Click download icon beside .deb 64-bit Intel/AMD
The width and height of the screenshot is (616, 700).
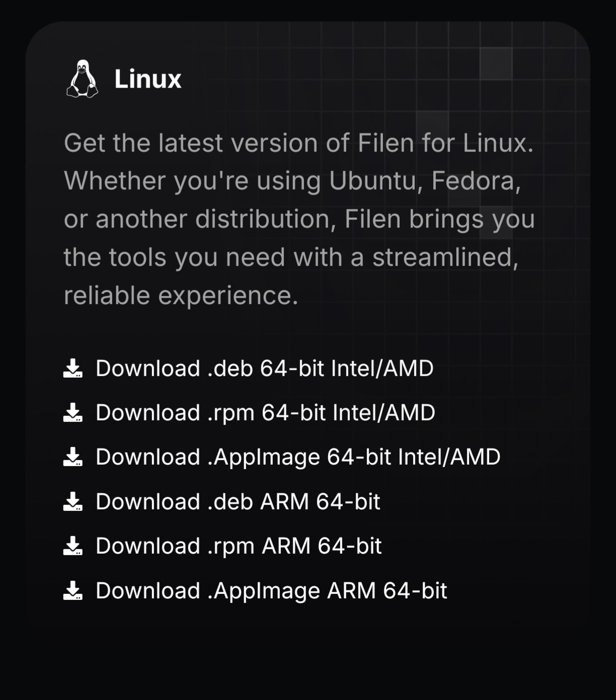coord(73,368)
